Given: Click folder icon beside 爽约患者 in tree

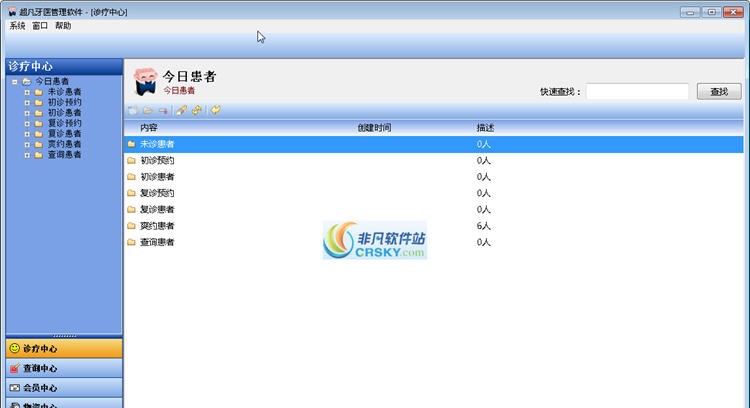Looking at the screenshot, I should pyautogui.click(x=39, y=144).
